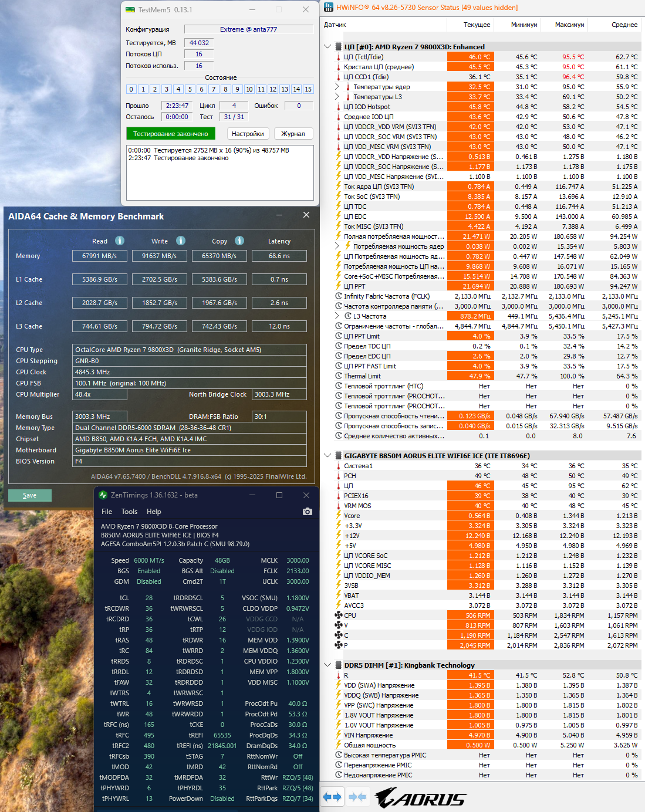Click the thermometer icon of ЦП (Tctl/Tdie)
Image resolution: width=645 pixels, height=812 pixels.
tap(339, 57)
